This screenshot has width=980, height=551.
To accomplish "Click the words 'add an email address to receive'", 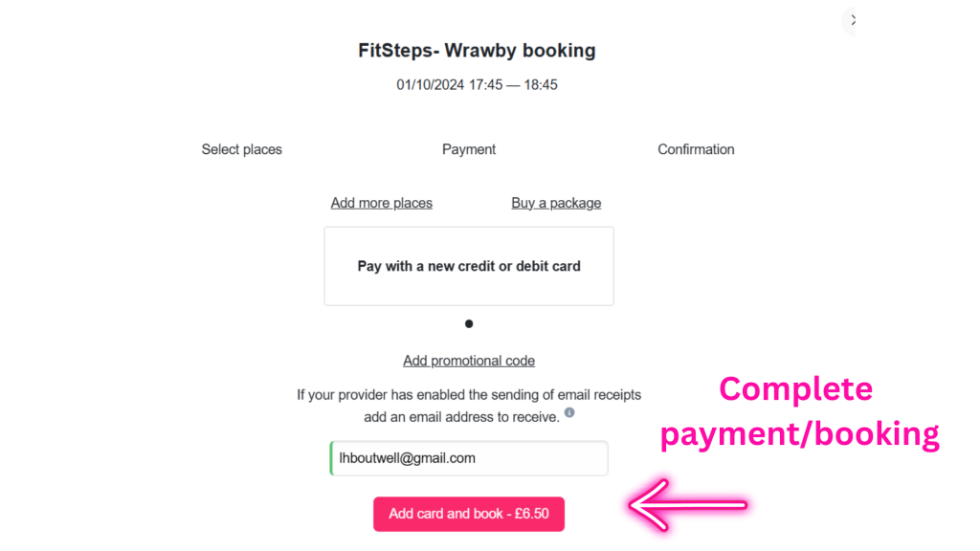I will pyautogui.click(x=460, y=417).
